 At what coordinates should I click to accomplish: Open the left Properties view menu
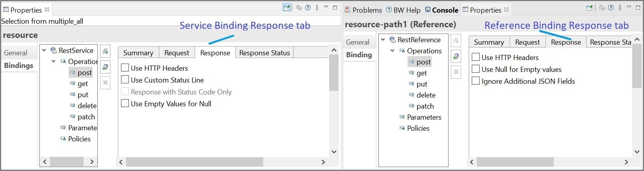tap(317, 8)
